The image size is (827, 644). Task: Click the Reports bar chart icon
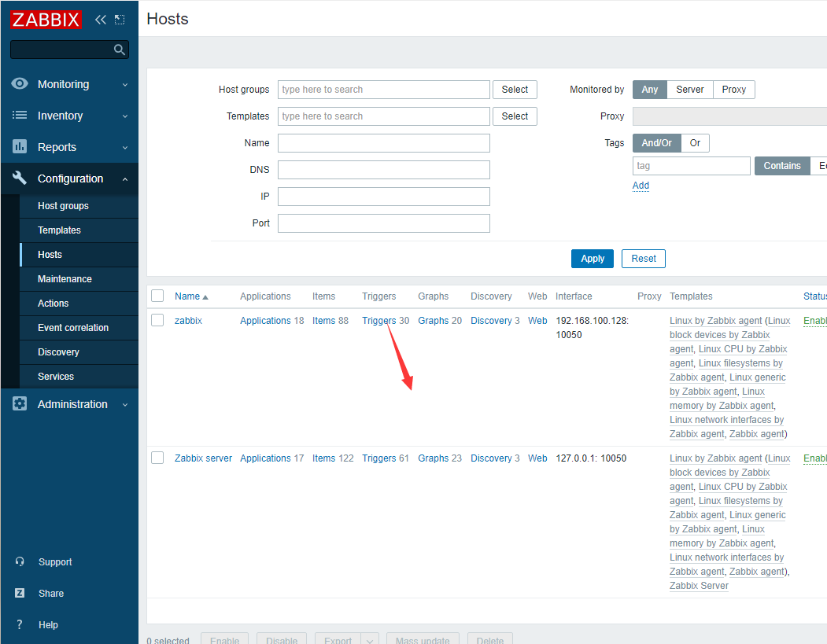point(20,146)
